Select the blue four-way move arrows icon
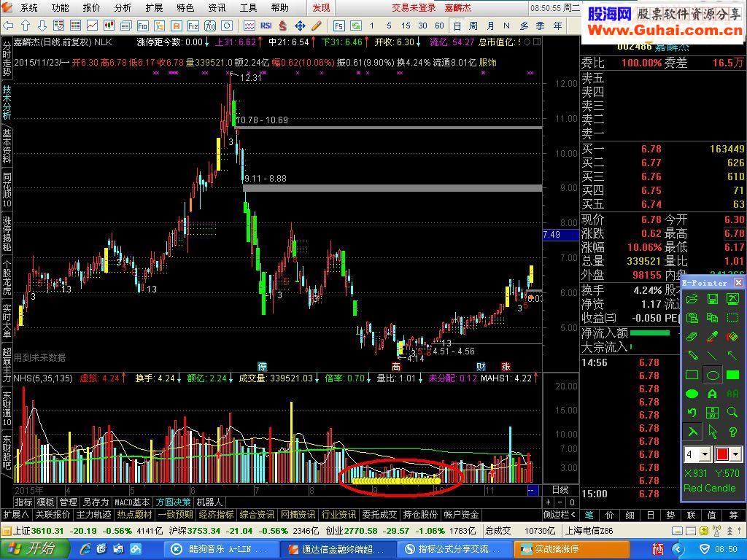Image resolution: width=747 pixels, height=560 pixels. tap(300, 26)
